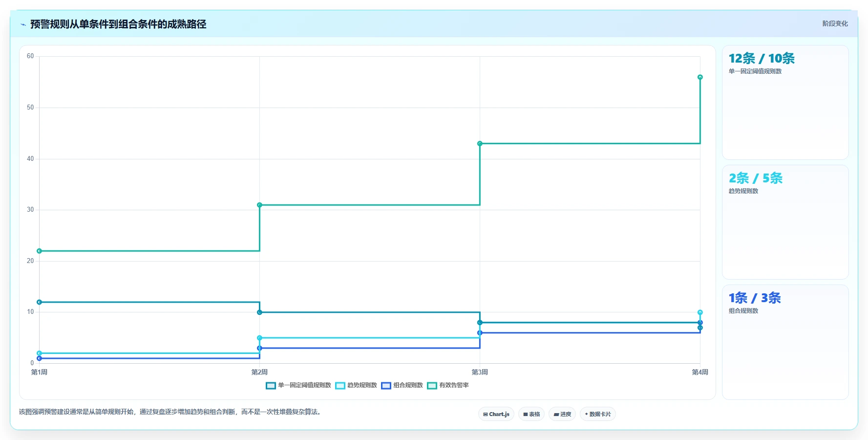
Task: Click the 单一固定阈值规则数 card caption
Action: 755,71
